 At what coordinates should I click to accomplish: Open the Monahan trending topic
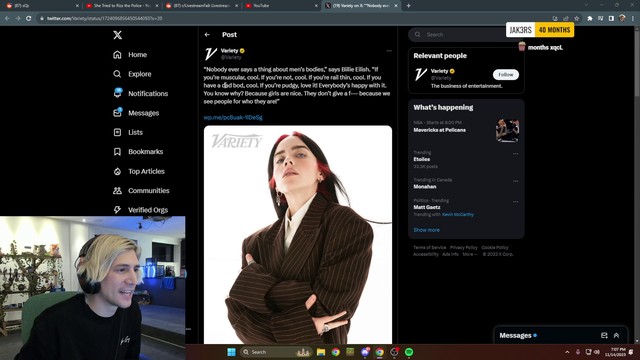(425, 187)
